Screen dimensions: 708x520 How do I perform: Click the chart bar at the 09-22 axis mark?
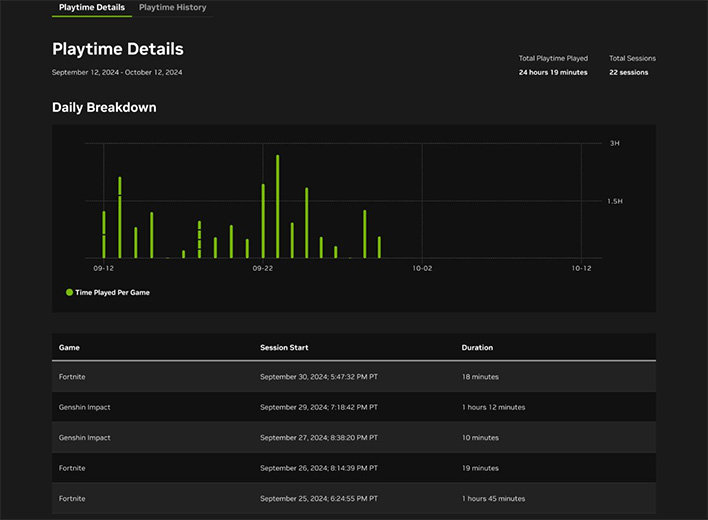263,221
